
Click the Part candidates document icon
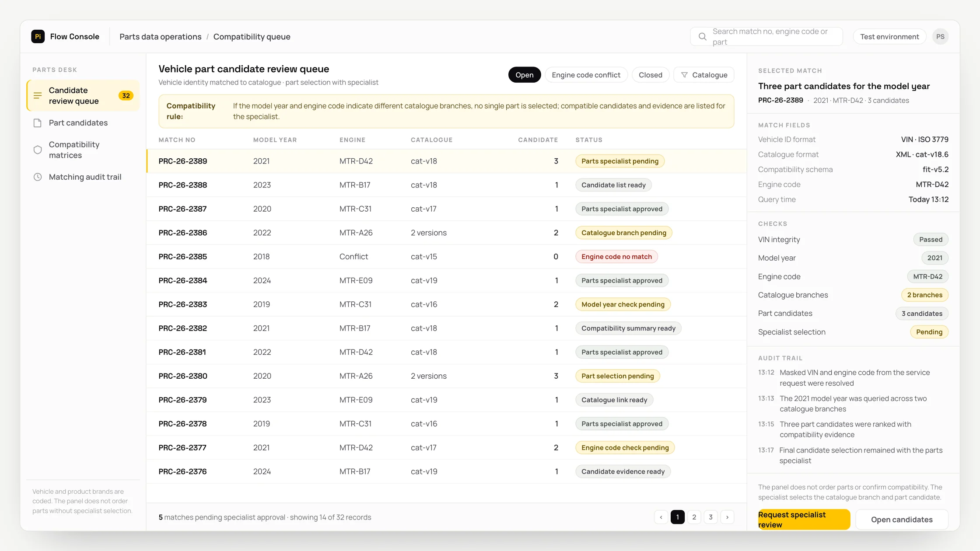[x=38, y=123]
